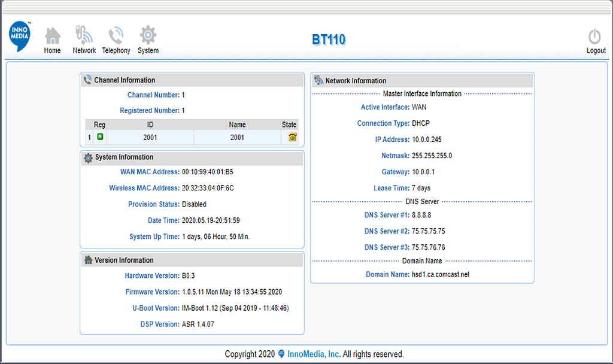Click the ID cell 2001
Viewport: 613px width, 364px height.
[x=150, y=137]
